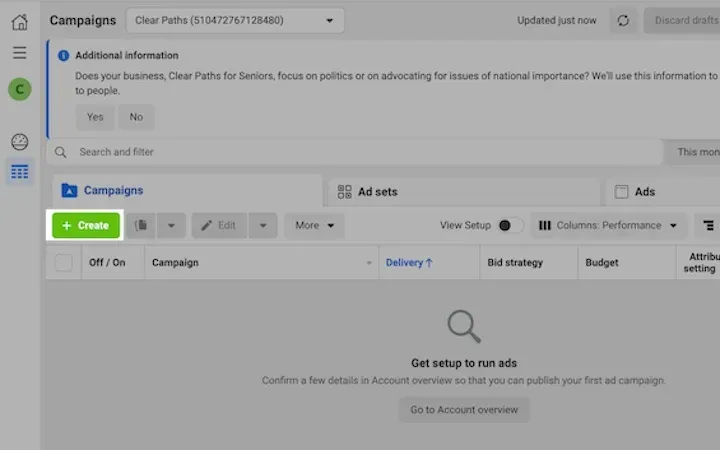Click the Budget column header
Image resolution: width=720 pixels, height=450 pixels.
coord(627,263)
